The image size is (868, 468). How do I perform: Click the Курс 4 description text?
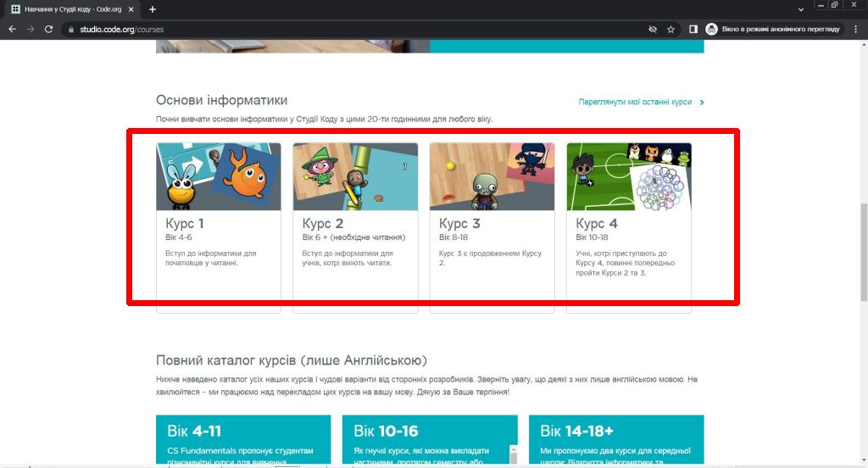tap(625, 263)
